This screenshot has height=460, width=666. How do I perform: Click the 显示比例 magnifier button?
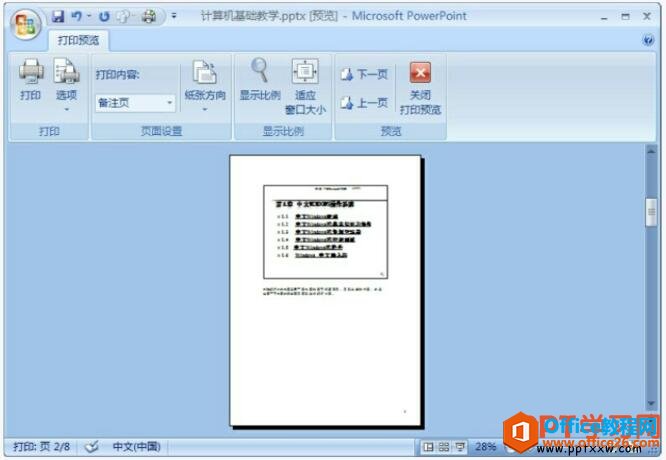pos(260,80)
